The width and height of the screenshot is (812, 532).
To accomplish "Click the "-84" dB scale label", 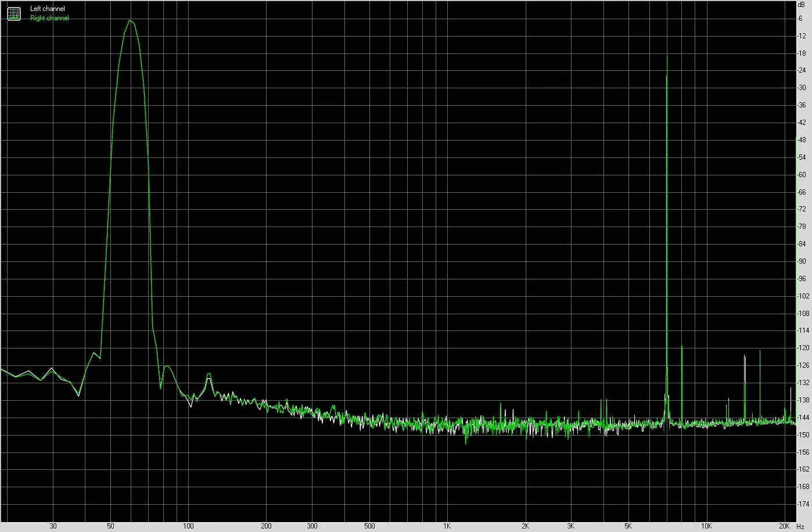I will pyautogui.click(x=802, y=244).
